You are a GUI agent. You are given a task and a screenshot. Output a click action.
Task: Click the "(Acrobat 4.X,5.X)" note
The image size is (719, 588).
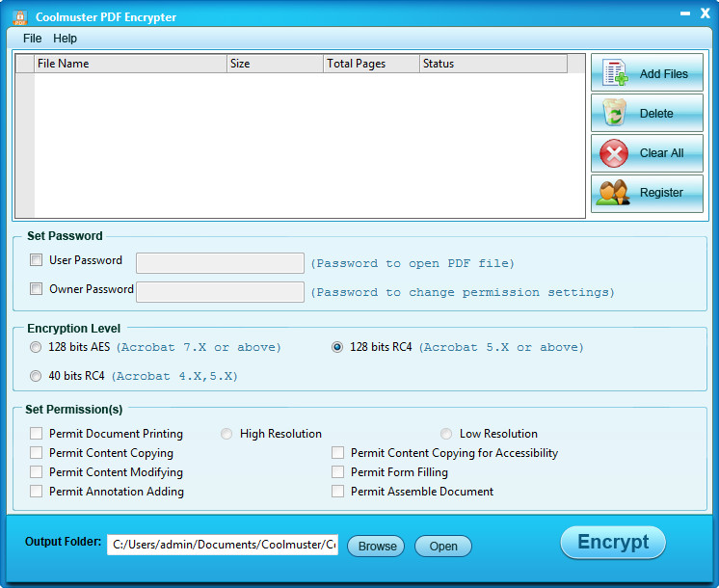(174, 376)
